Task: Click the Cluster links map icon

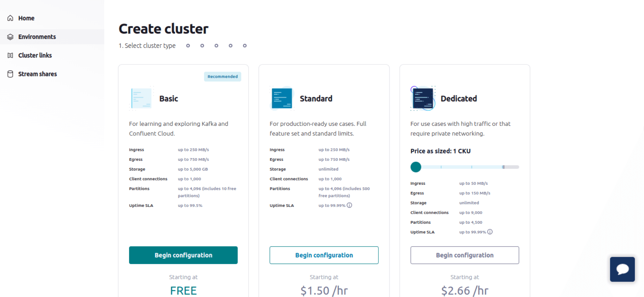Action: point(10,55)
